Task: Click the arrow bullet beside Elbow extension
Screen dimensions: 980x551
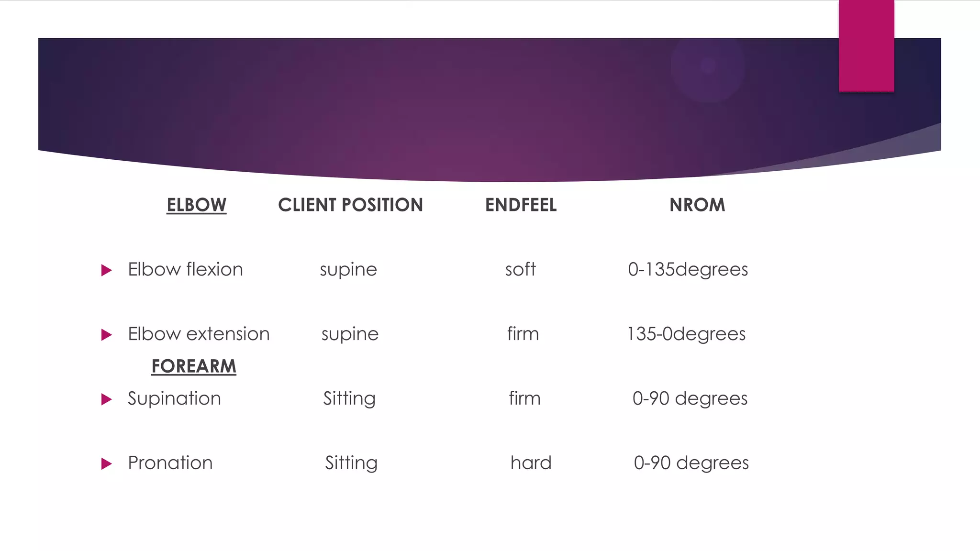Action: coord(107,335)
